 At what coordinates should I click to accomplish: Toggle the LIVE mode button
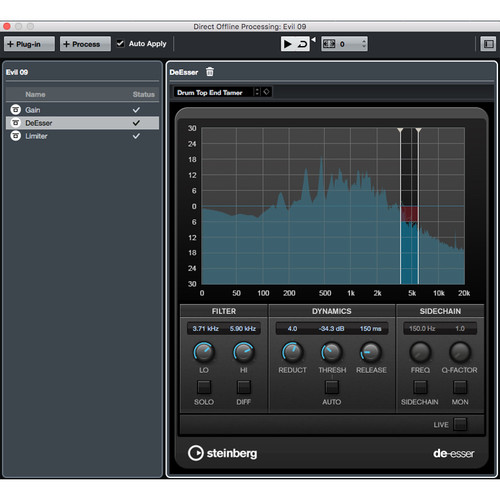tap(460, 425)
